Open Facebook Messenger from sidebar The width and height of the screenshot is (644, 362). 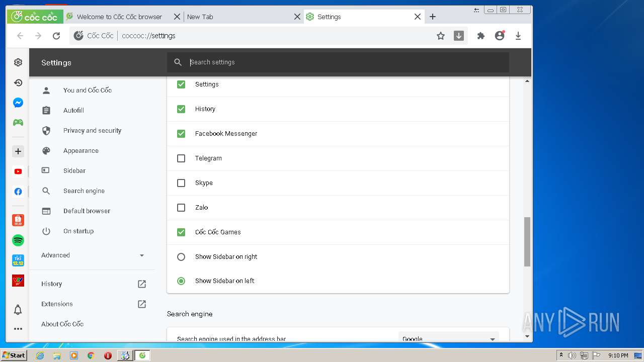click(18, 103)
